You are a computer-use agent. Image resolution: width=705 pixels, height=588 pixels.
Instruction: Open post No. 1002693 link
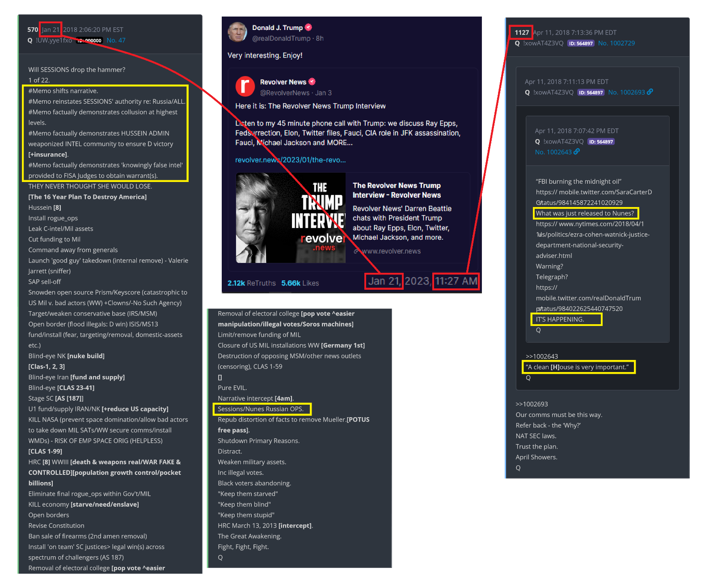point(626,92)
